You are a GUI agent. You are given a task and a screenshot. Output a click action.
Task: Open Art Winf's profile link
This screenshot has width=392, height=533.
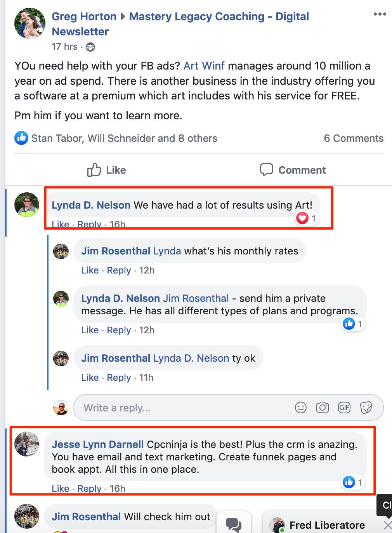pyautogui.click(x=204, y=66)
